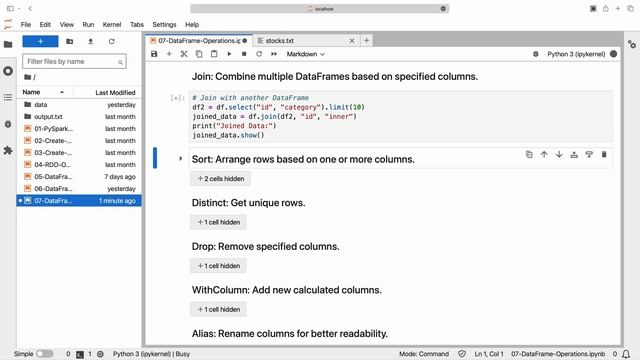The image size is (640, 360).
Task: Create a new folder in file browser
Action: [70, 42]
